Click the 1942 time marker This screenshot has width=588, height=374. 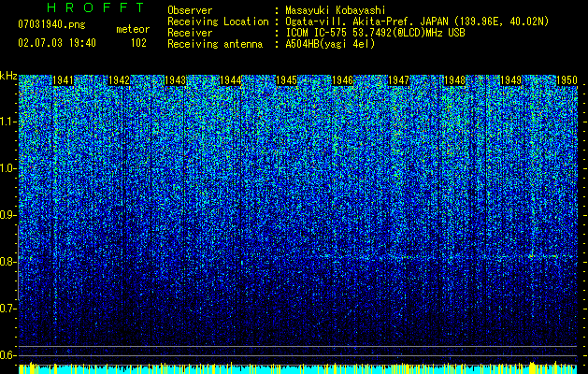119,80
